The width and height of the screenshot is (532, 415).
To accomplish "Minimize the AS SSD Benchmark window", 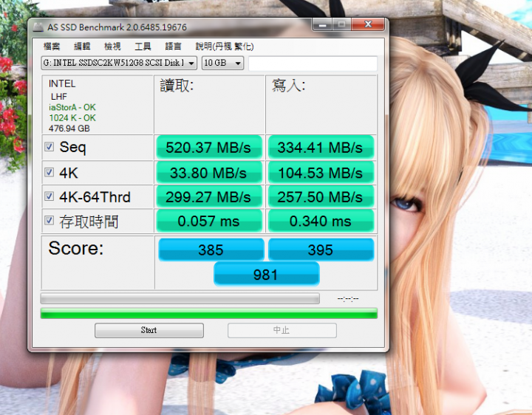I will coord(322,25).
